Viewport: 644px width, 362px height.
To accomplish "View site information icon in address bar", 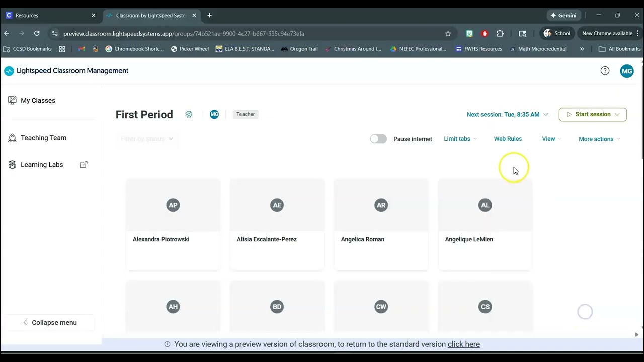I will (x=55, y=33).
